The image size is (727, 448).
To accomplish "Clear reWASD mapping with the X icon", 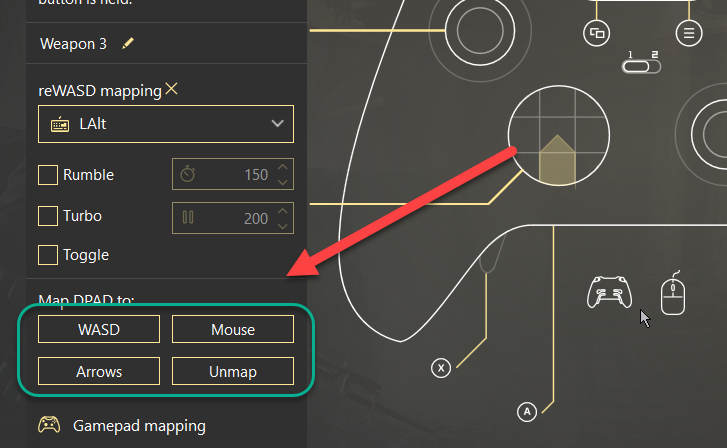I will coord(172,90).
